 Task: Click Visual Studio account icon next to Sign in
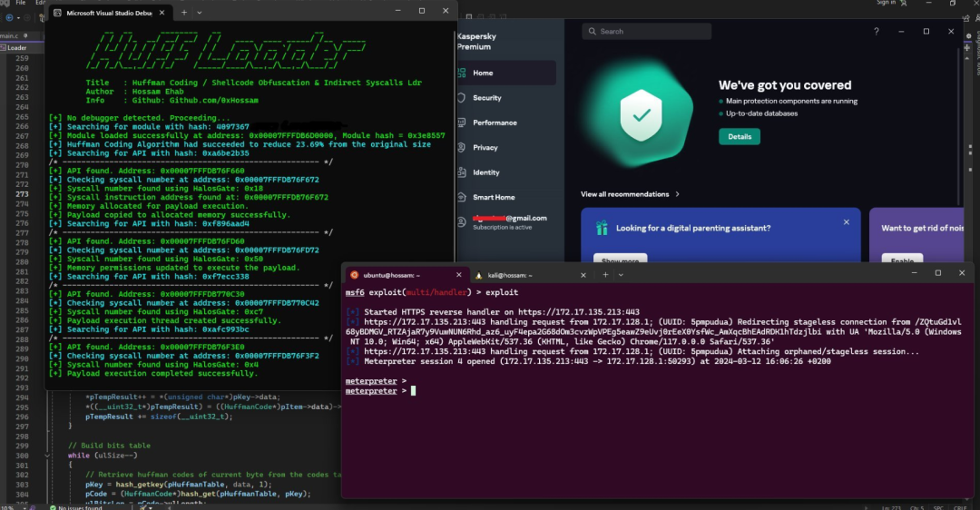[903, 3]
